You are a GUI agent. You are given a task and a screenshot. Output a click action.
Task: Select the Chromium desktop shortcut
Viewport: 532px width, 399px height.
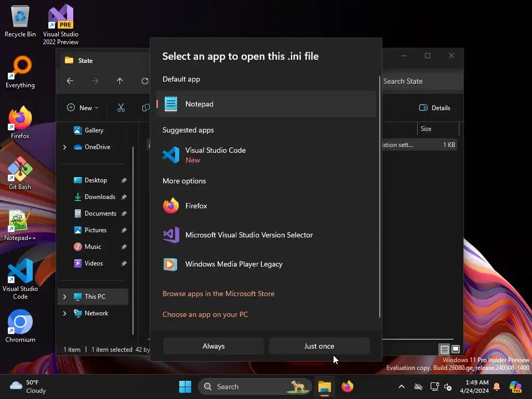pyautogui.click(x=20, y=326)
